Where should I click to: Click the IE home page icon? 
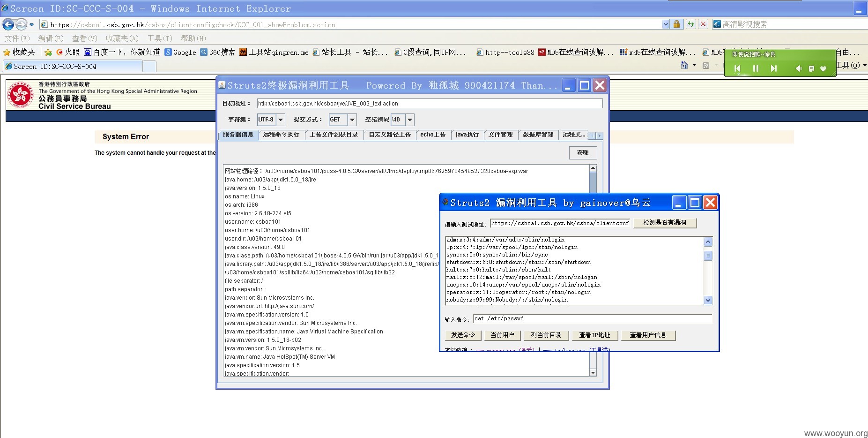click(x=684, y=65)
